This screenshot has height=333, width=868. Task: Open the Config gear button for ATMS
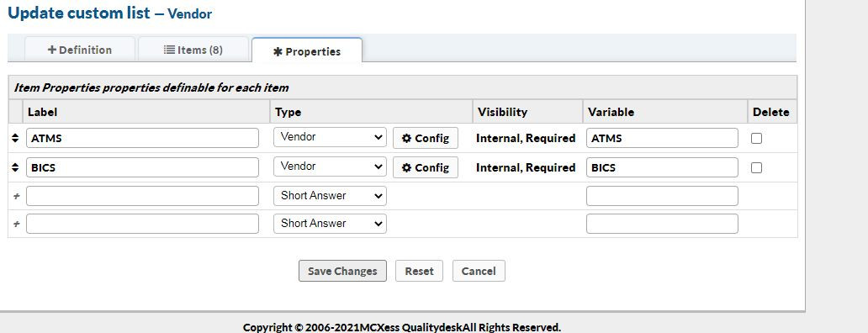(425, 138)
